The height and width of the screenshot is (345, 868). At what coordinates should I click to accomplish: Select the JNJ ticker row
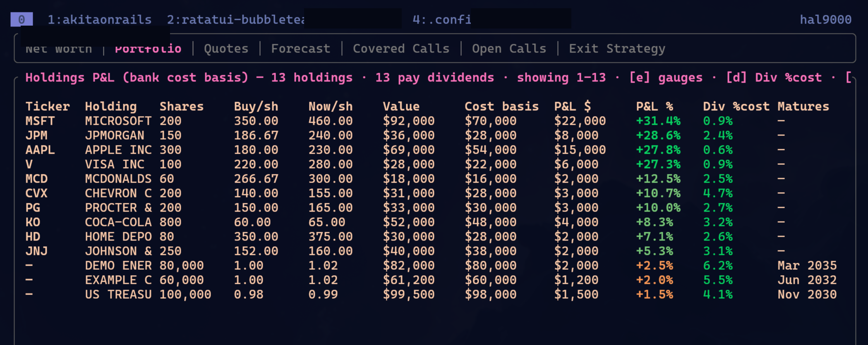[x=431, y=251]
